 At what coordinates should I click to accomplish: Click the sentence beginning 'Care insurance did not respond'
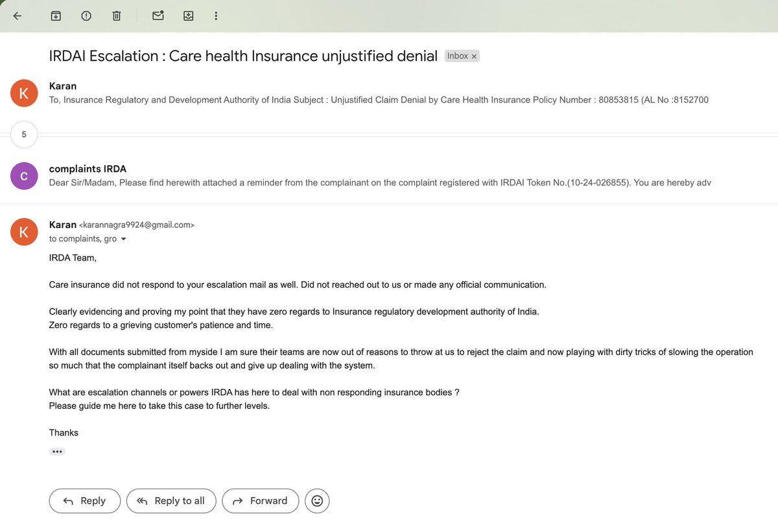(298, 284)
